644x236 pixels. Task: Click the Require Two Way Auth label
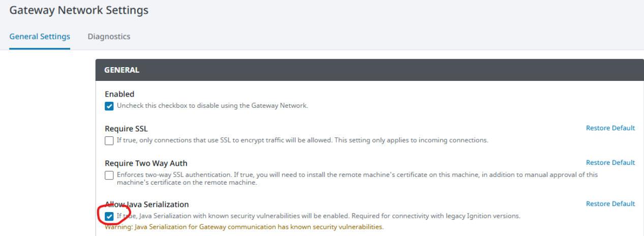tap(146, 163)
